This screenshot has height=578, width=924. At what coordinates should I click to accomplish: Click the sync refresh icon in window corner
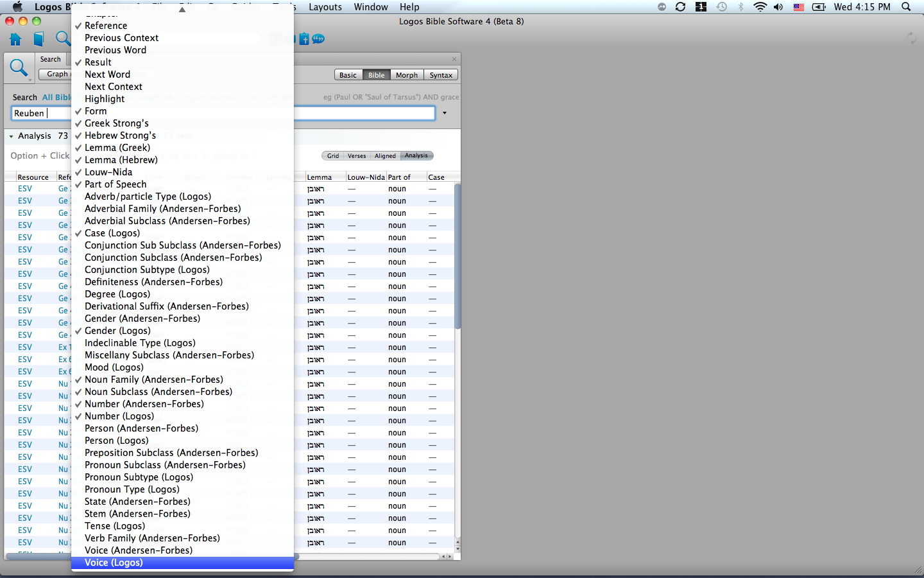pyautogui.click(x=911, y=39)
